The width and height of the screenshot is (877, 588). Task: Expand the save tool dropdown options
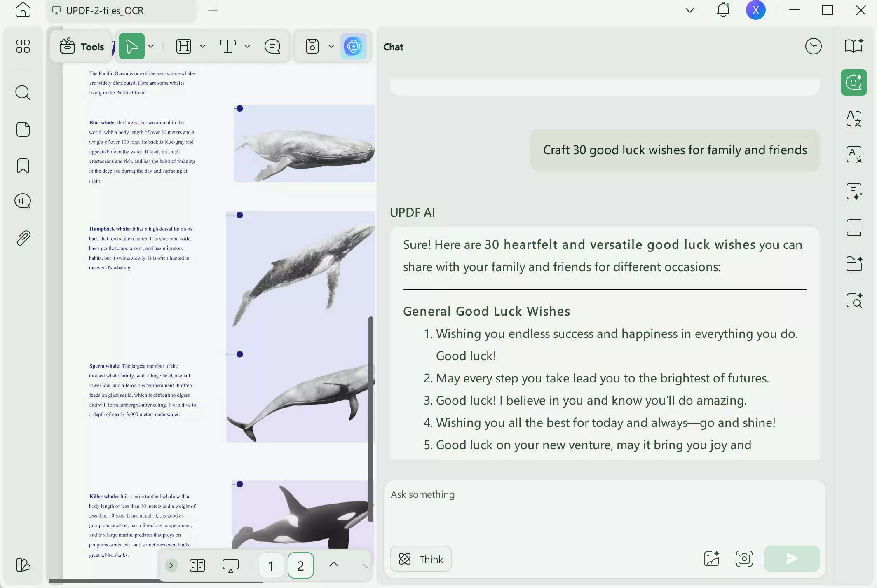click(x=331, y=46)
